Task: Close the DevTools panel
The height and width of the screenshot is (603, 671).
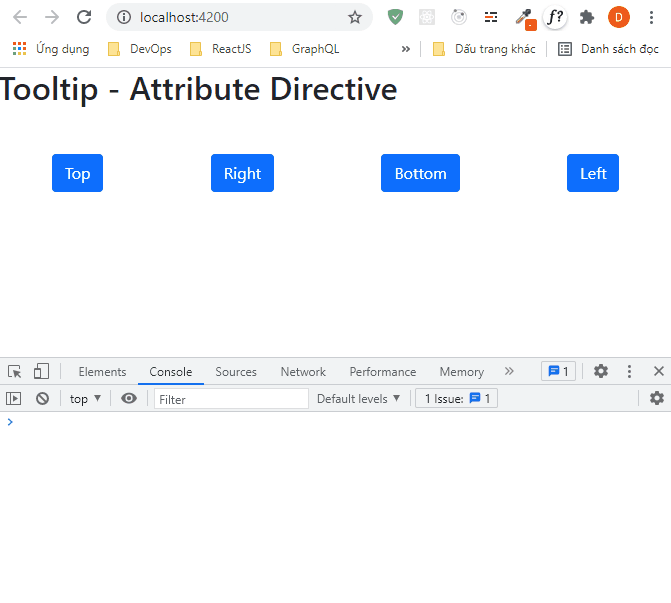Action: [x=659, y=371]
